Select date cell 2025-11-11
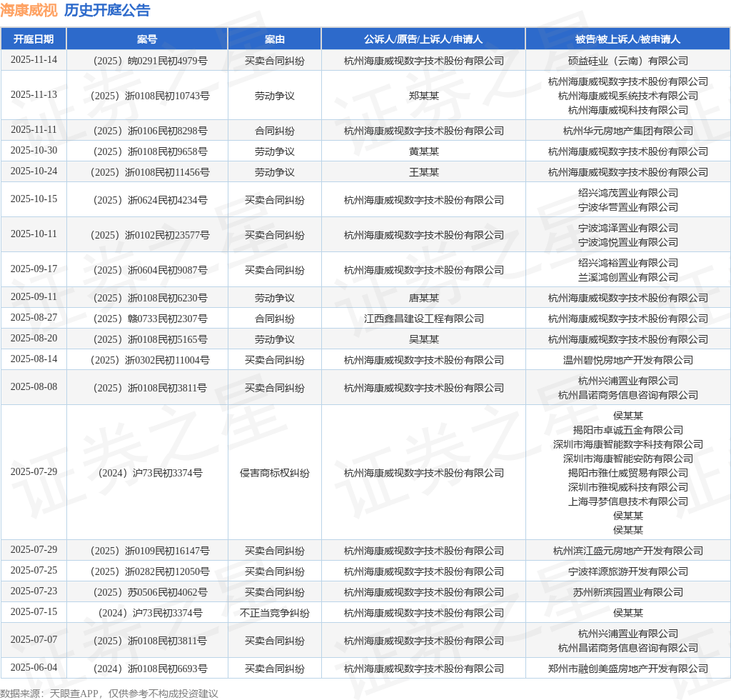Image resolution: width=731 pixels, height=700 pixels. coord(34,130)
